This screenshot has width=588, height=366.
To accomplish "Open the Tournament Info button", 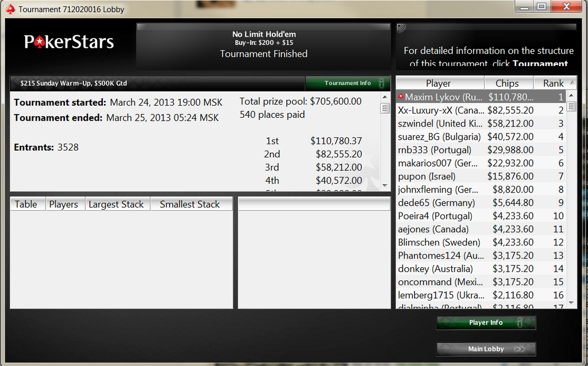I will pos(348,83).
